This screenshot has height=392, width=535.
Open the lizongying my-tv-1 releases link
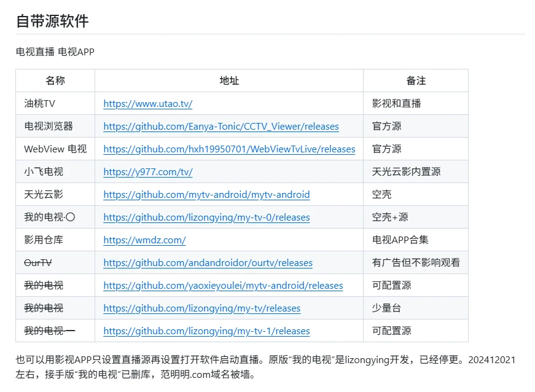point(206,331)
